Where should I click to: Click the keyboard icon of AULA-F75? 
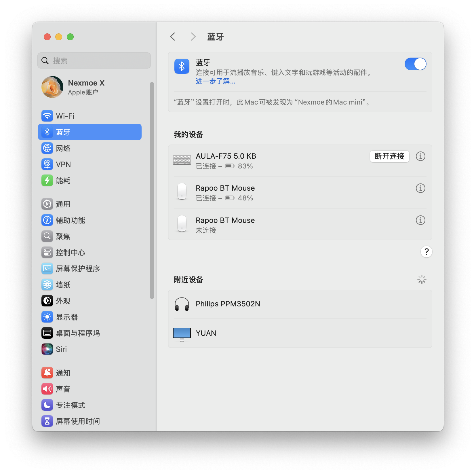pyautogui.click(x=182, y=160)
